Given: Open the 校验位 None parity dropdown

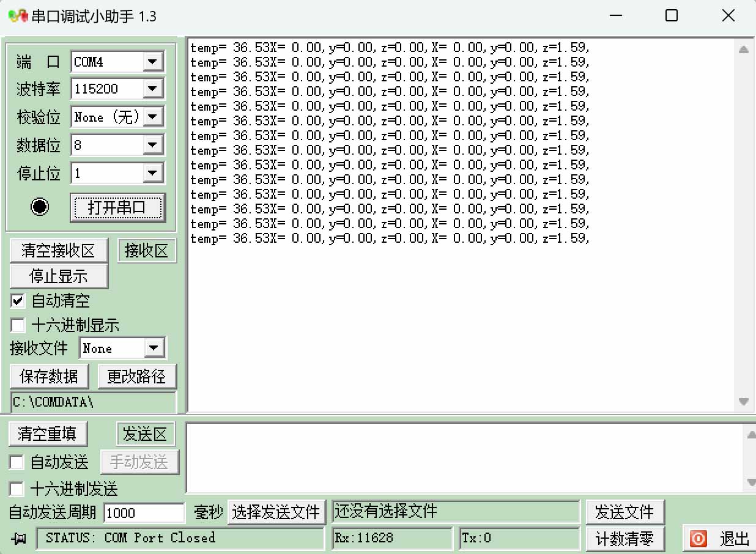Looking at the screenshot, I should point(152,117).
